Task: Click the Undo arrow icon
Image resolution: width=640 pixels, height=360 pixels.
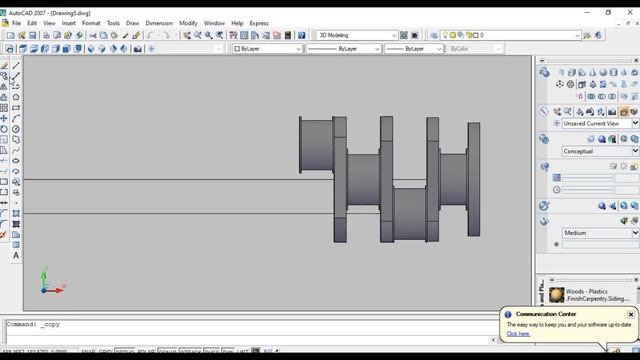Action: (x=150, y=36)
